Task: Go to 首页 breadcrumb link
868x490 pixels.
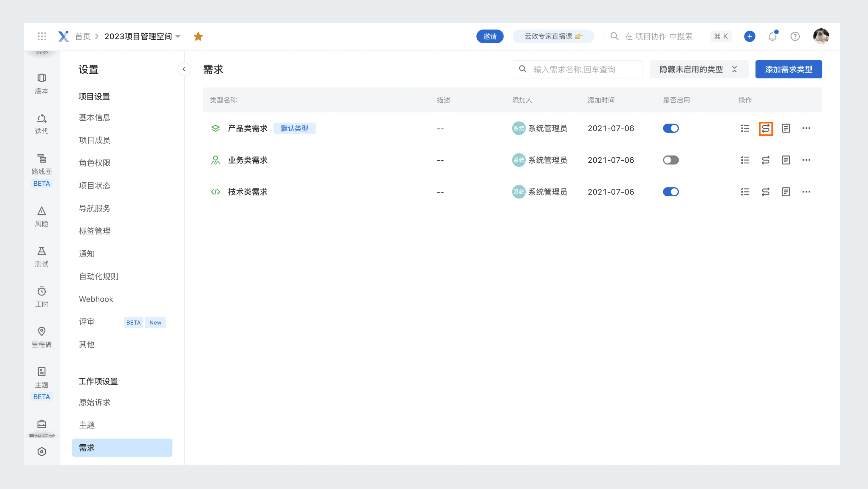Action: coord(83,36)
